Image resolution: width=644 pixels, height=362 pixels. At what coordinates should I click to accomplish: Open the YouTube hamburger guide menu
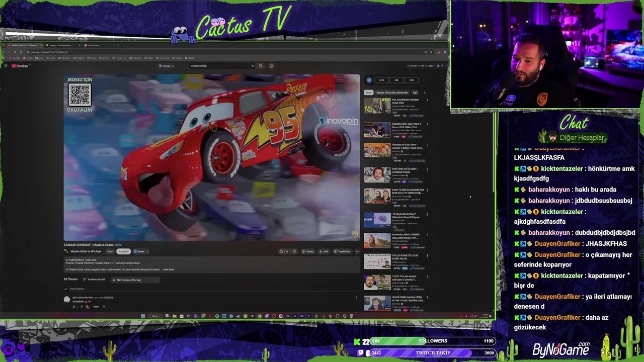pos(6,66)
